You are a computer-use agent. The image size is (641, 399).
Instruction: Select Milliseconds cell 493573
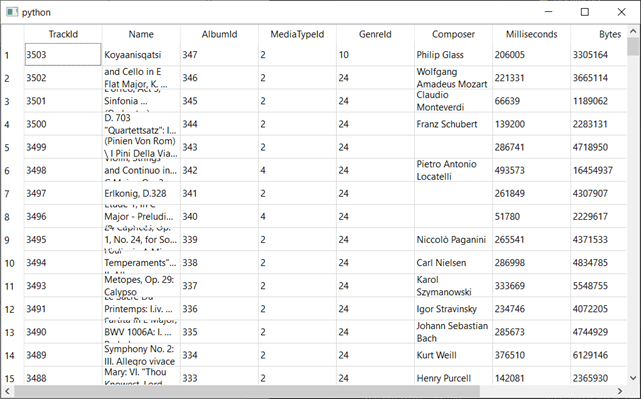click(x=531, y=170)
